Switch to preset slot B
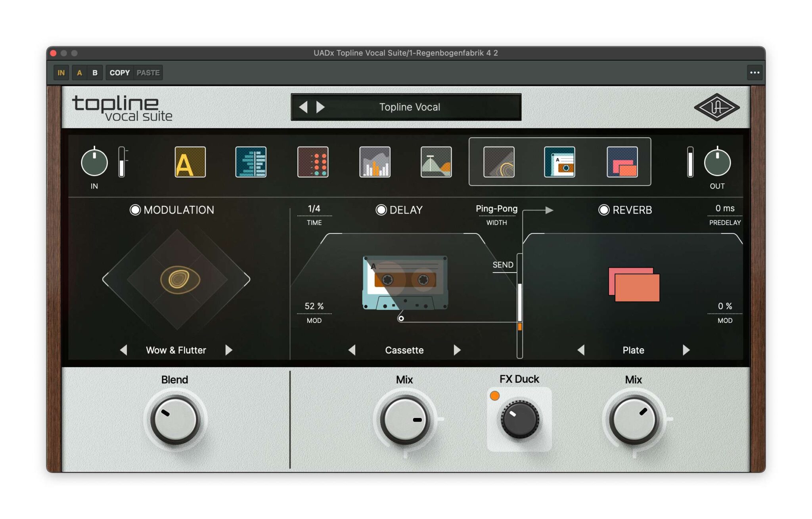Screen dimensions: 812x519 click(95, 73)
